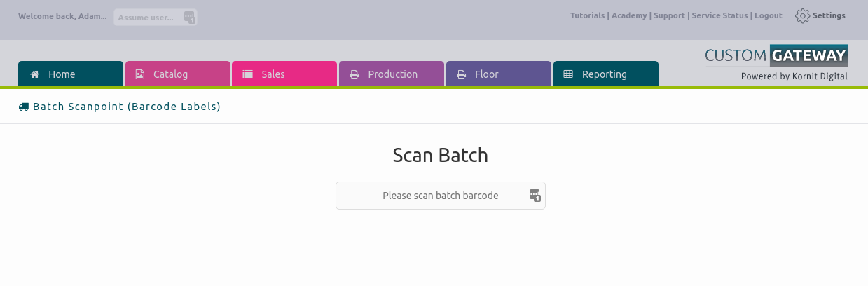
Task: Click the Scan Batch heading
Action: pyautogui.click(x=441, y=155)
